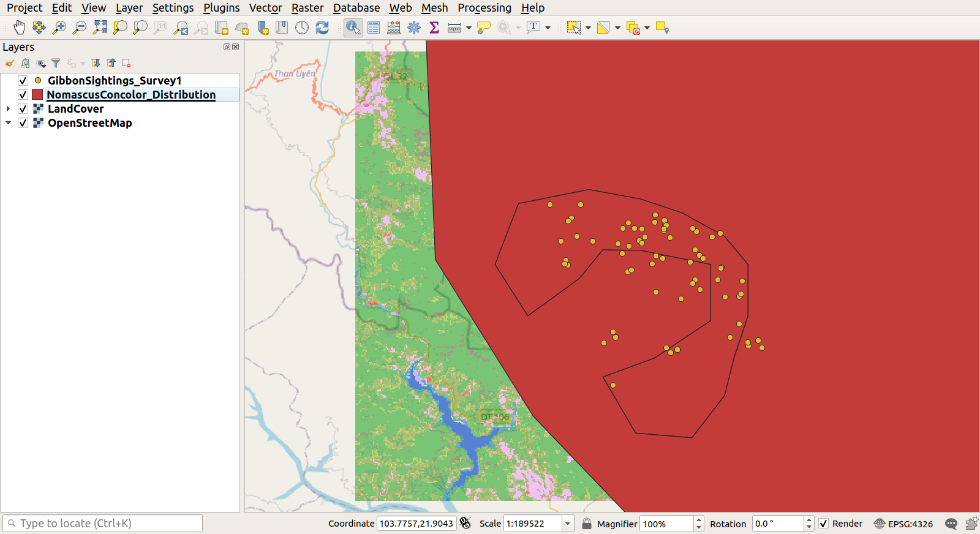Screen dimensions: 980x534
Task: Open the Vector menu
Action: (265, 8)
